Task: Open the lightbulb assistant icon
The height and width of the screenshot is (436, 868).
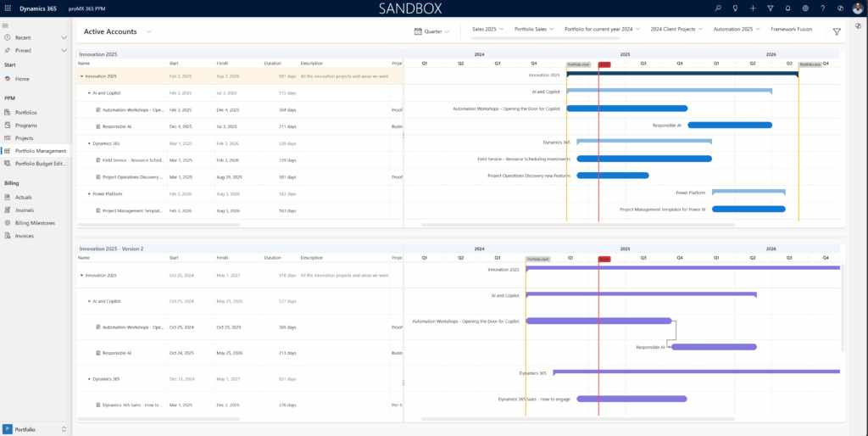Action: coord(736,8)
